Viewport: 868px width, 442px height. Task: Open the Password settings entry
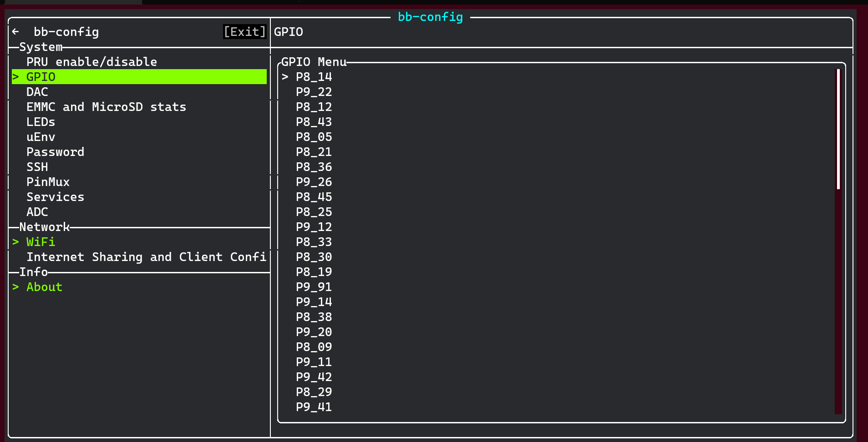click(x=56, y=151)
